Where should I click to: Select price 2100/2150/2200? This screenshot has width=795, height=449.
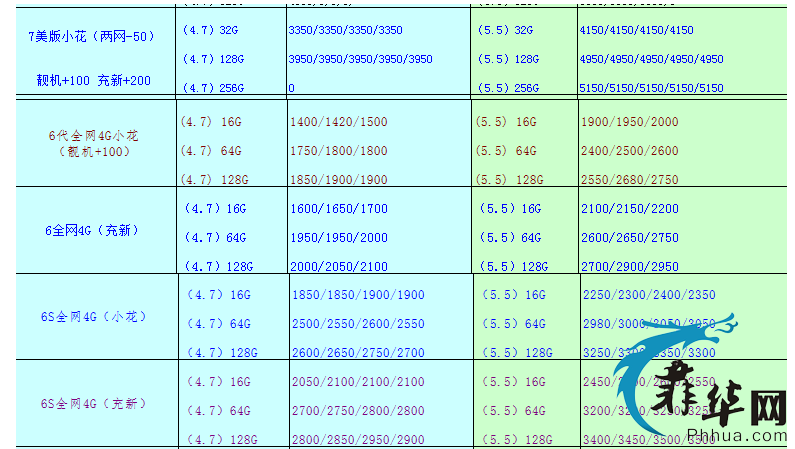coord(630,209)
